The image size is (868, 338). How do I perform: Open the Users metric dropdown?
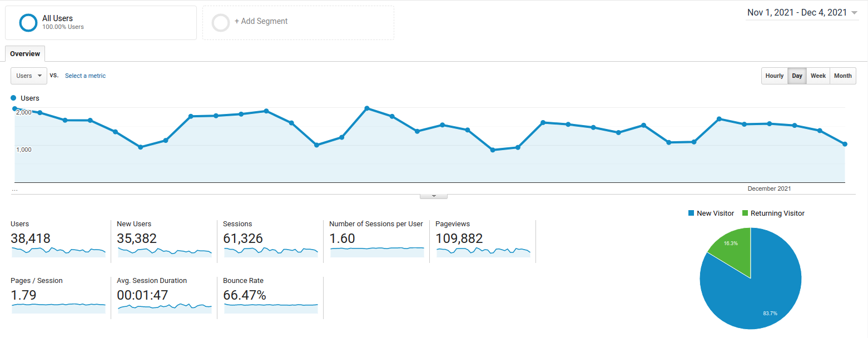[29, 76]
